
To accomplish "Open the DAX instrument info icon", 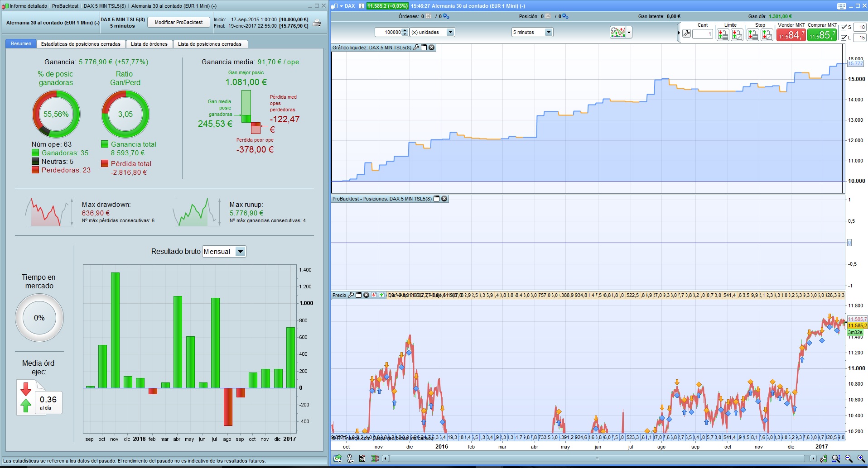I will tap(362, 6).
